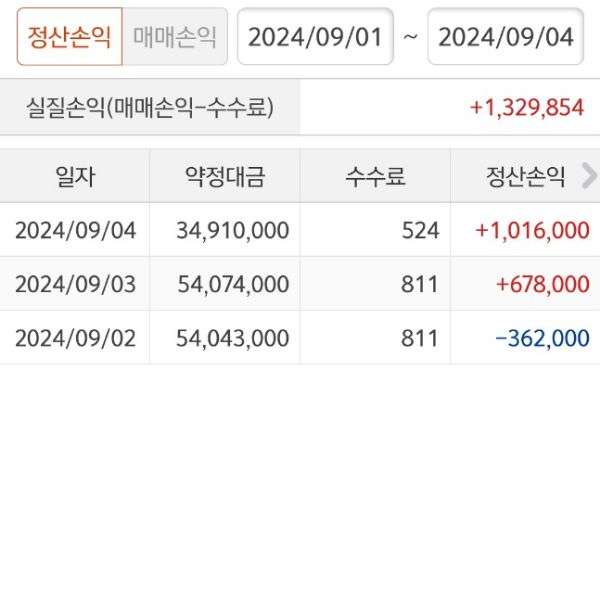Click the 약정대금 column header
600x600 pixels.
click(225, 177)
